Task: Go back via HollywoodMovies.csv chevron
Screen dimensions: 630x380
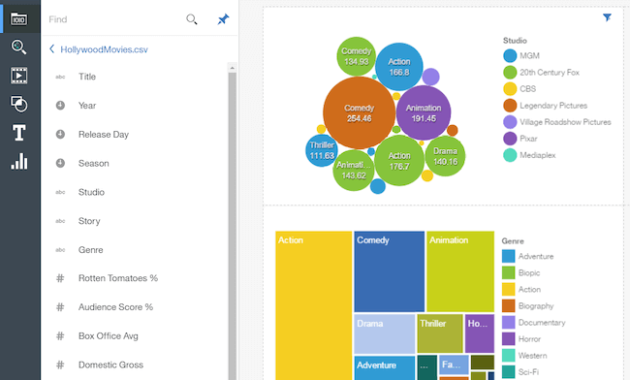Action: (x=52, y=49)
